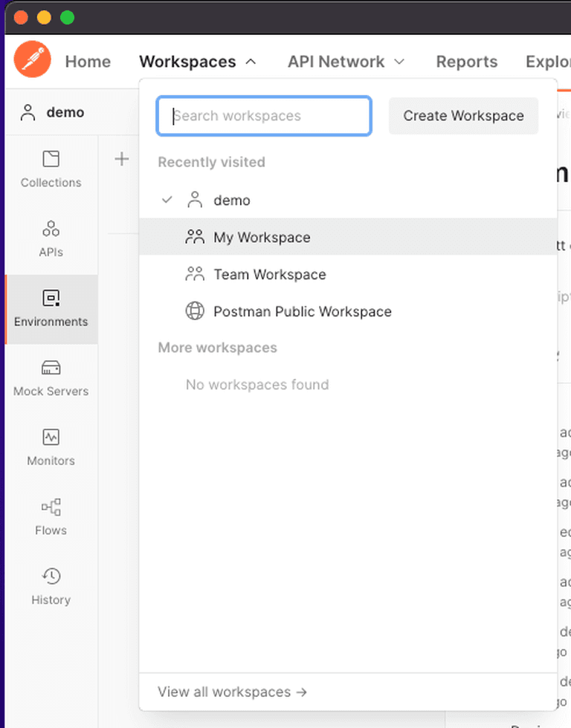
Task: Click the demo workspace person icon in sidebar header
Action: (28, 112)
